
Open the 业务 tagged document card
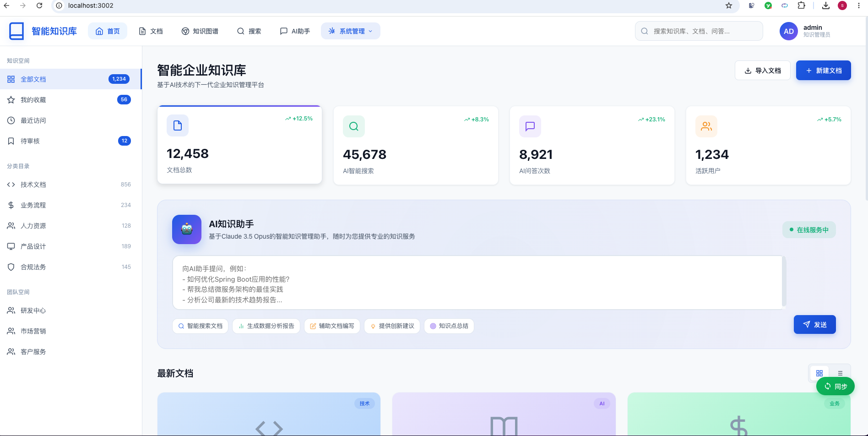pyautogui.click(x=739, y=414)
